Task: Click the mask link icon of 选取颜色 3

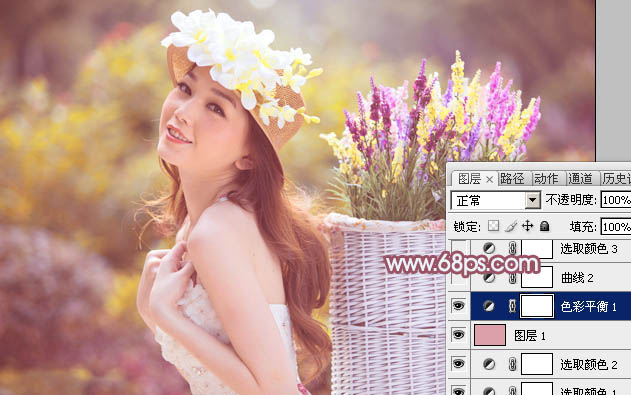Action: click(512, 248)
